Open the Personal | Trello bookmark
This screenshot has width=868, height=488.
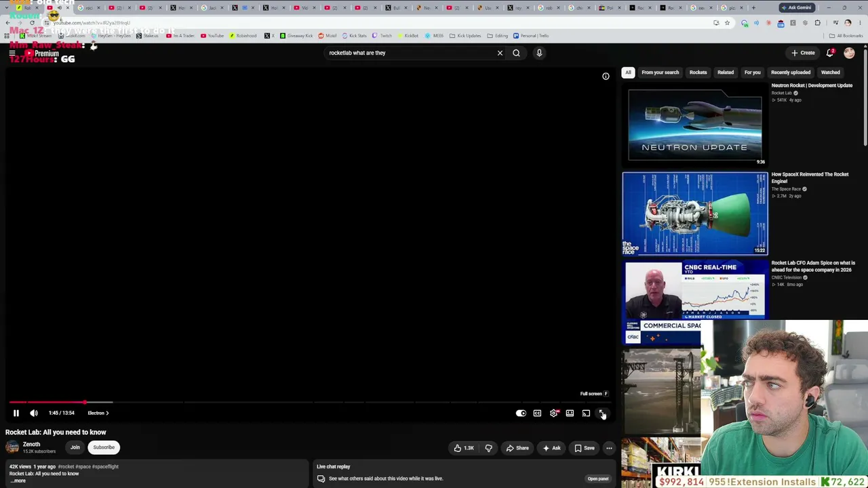point(531,36)
